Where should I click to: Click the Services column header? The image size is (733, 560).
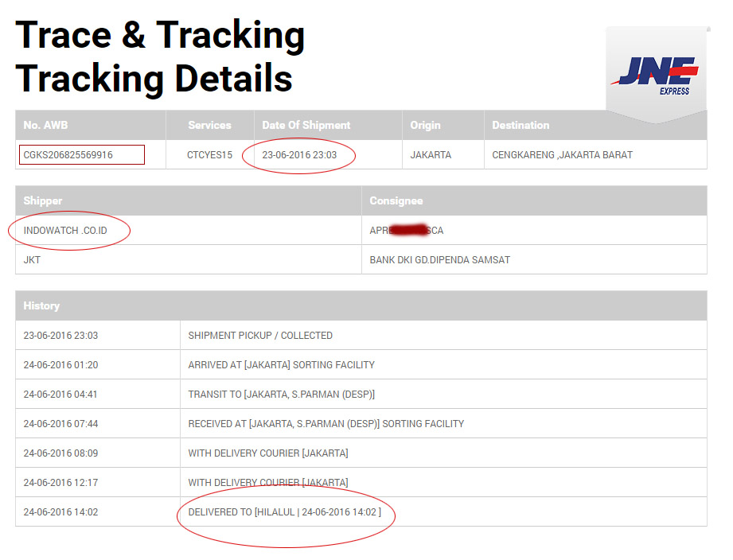[209, 126]
